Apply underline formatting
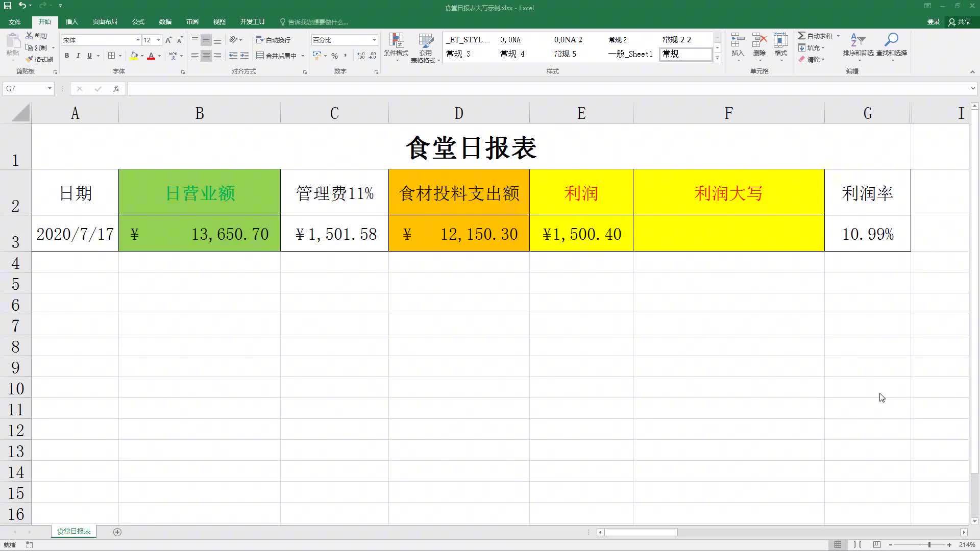Viewport: 980px width, 551px height. click(x=89, y=56)
